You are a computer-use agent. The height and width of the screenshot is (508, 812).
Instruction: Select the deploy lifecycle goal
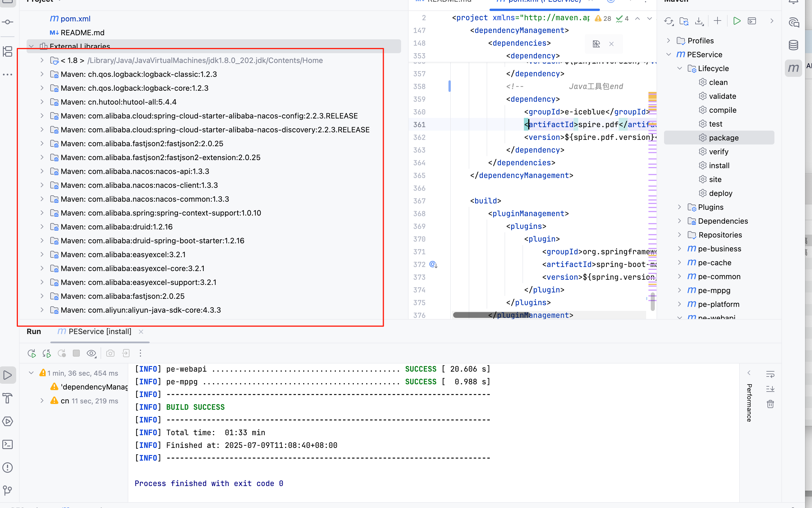coord(720,193)
